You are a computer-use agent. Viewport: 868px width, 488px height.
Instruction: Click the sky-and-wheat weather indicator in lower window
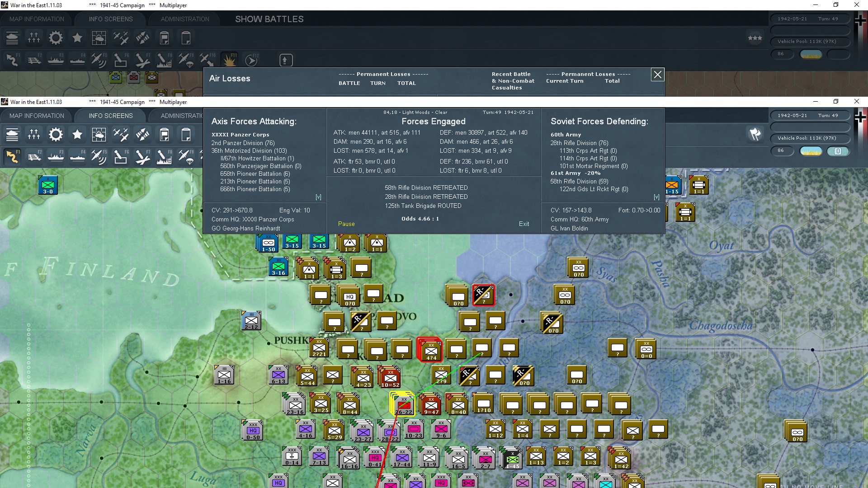(811, 151)
